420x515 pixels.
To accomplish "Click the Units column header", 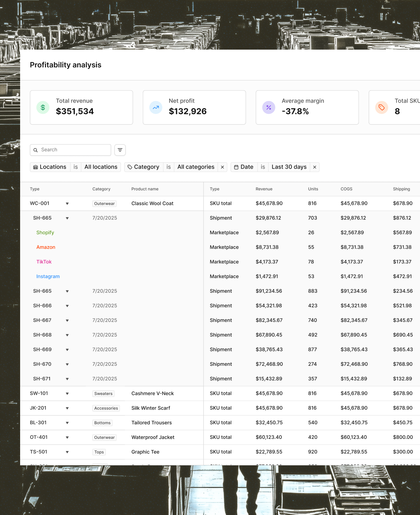I will (313, 189).
